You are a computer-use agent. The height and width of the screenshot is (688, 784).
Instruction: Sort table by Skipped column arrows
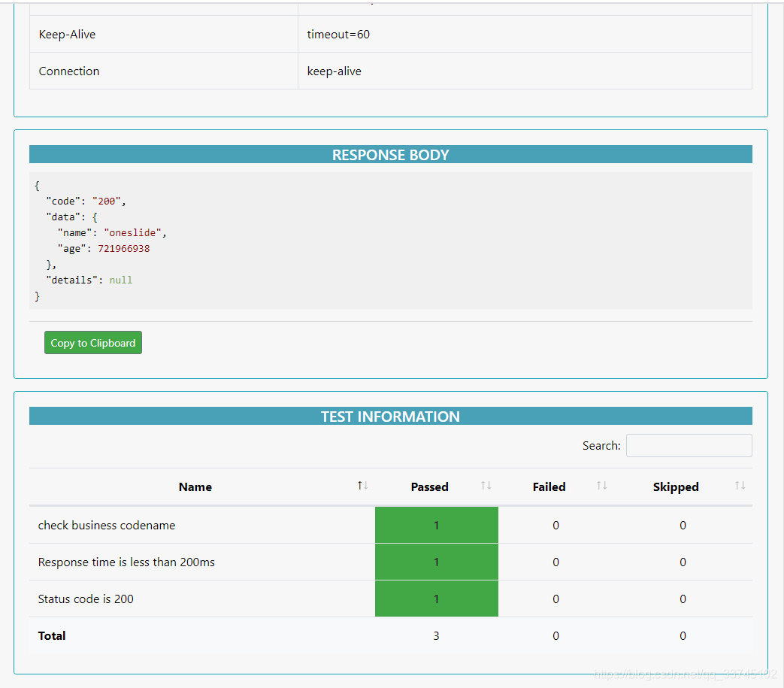pyautogui.click(x=740, y=486)
